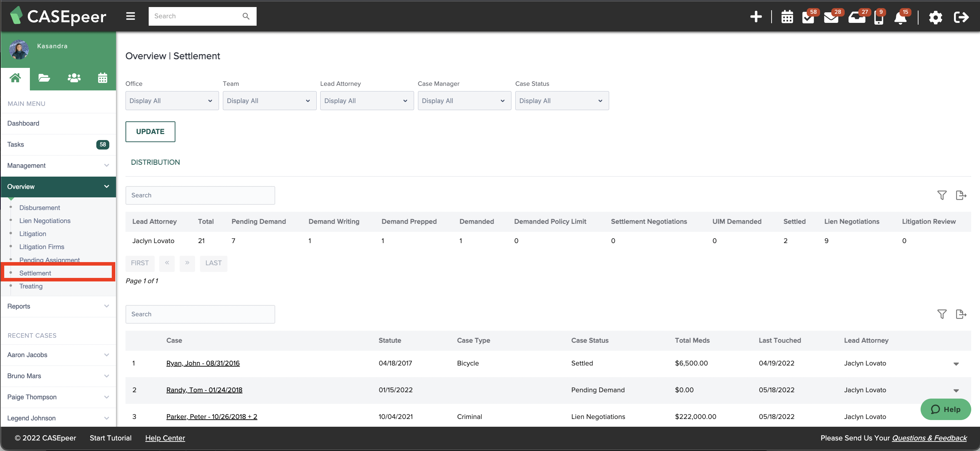Open the settings gear icon

pyautogui.click(x=936, y=18)
